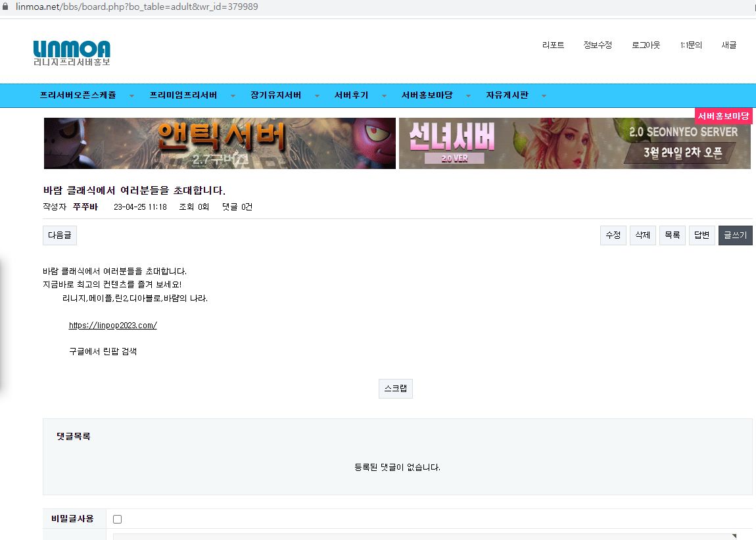Click the 수정 button

click(x=613, y=235)
